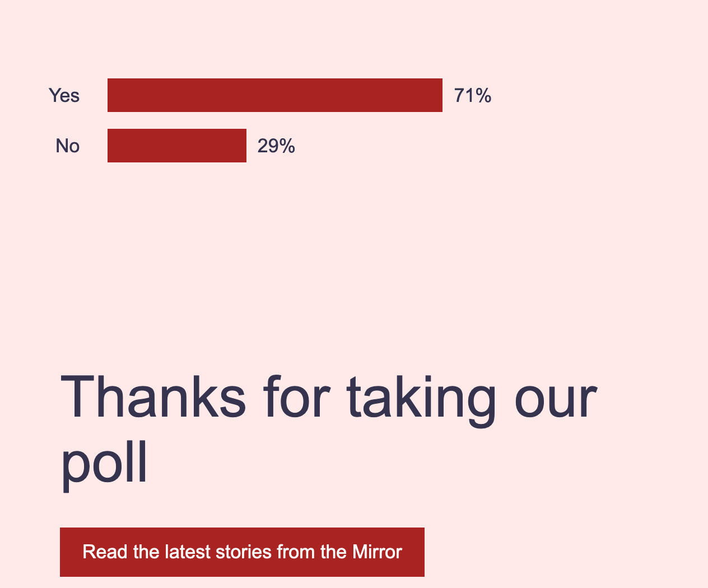Click the 71% result value
708x588 pixels.
(473, 95)
